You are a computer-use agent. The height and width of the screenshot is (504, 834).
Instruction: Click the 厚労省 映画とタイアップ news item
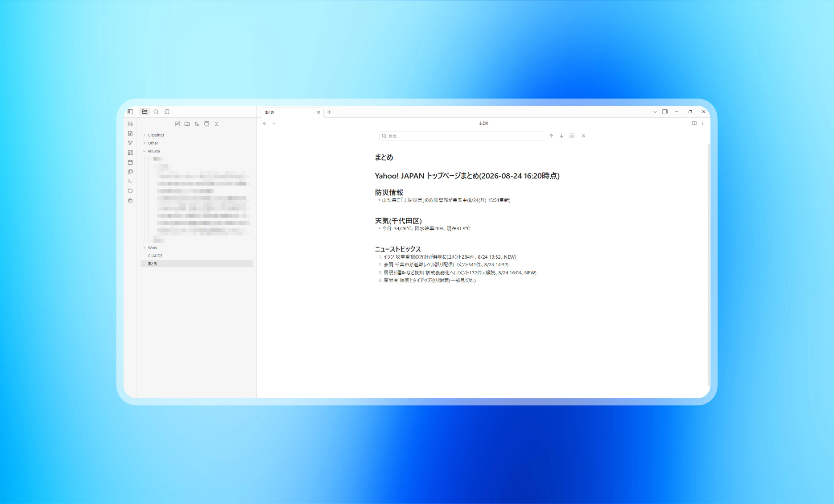tap(429, 281)
